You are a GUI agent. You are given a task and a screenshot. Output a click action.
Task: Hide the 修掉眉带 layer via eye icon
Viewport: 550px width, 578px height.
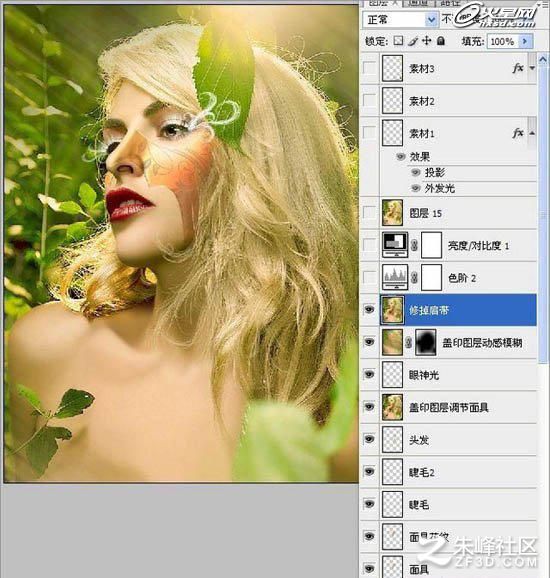pos(369,309)
